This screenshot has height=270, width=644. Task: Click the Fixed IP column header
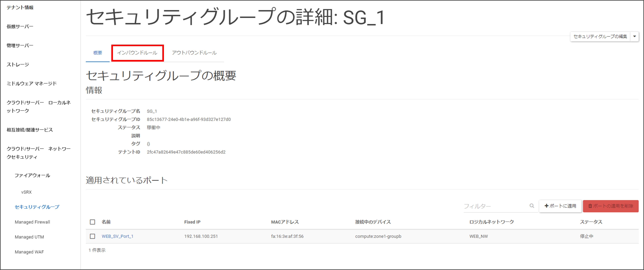click(x=192, y=222)
